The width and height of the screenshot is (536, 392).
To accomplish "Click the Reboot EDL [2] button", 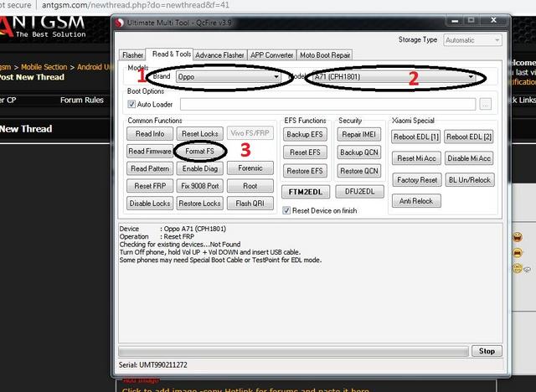I will 469,137.
